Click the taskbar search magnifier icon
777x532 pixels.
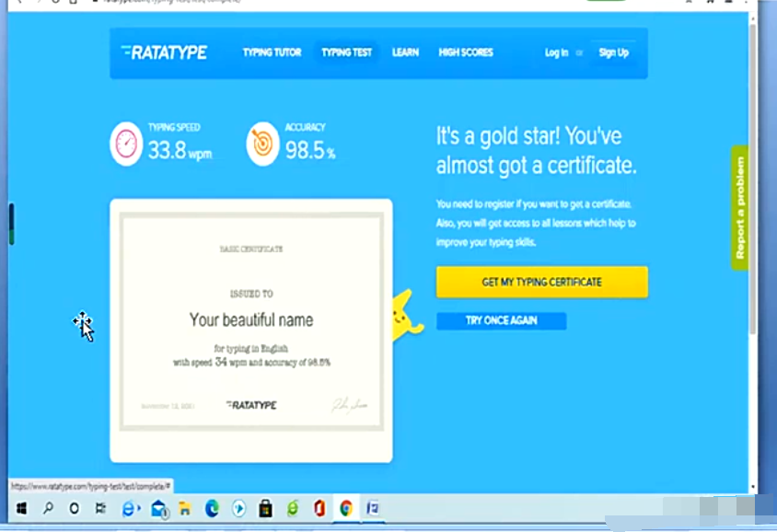[48, 508]
